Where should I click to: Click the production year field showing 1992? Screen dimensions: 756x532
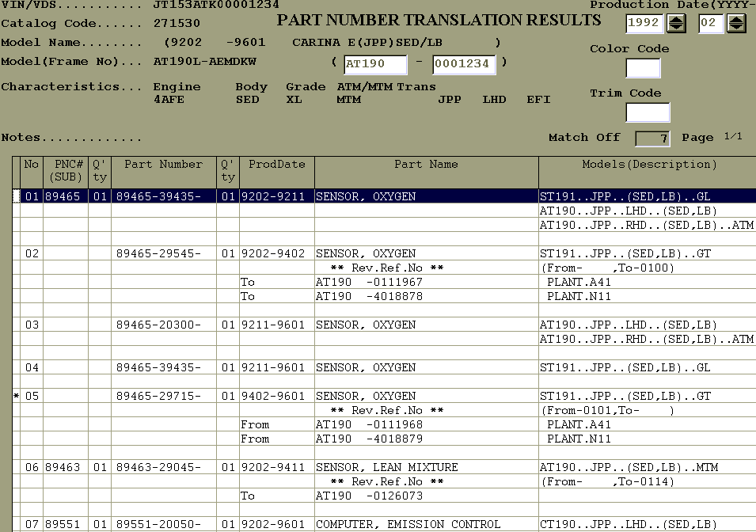coord(644,23)
